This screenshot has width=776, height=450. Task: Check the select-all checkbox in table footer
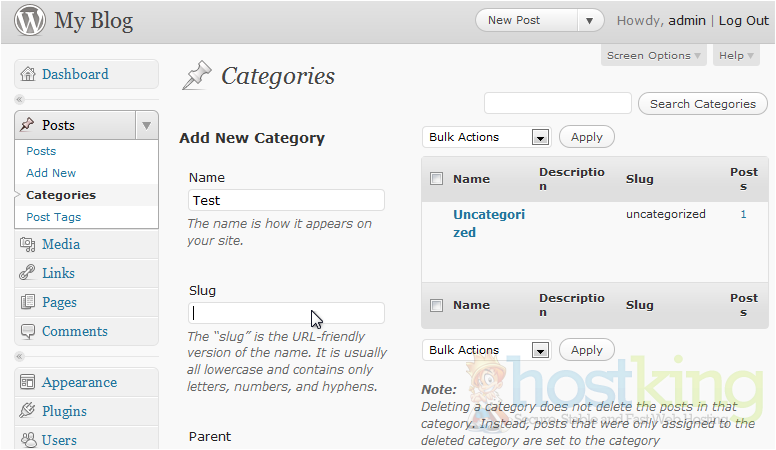(x=436, y=305)
